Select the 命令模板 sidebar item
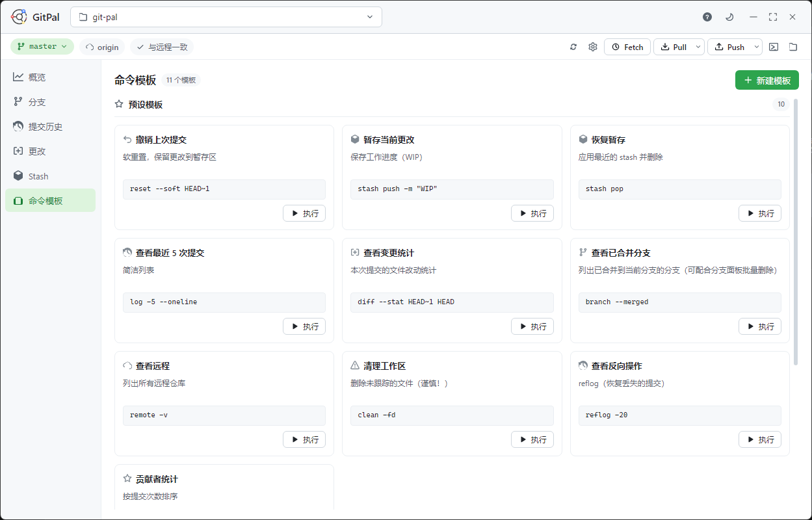This screenshot has width=812, height=520. (51, 201)
